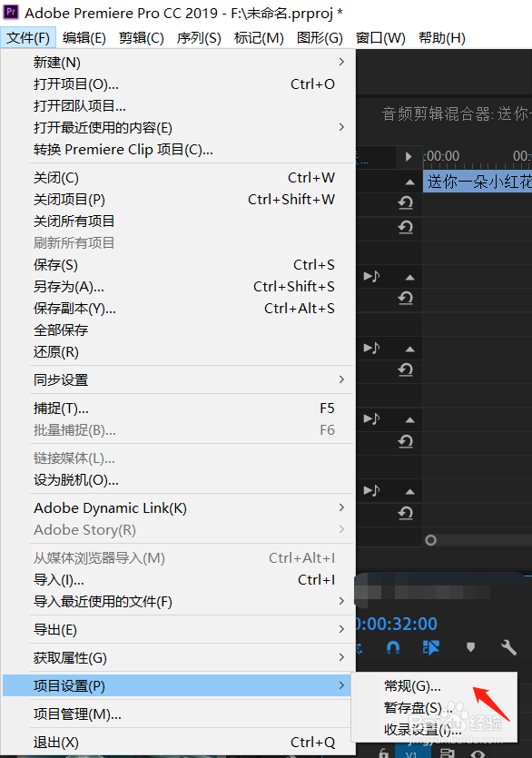The width and height of the screenshot is (532, 758).
Task: Choose 关闭项目(P) menu entry
Action: [x=178, y=199]
